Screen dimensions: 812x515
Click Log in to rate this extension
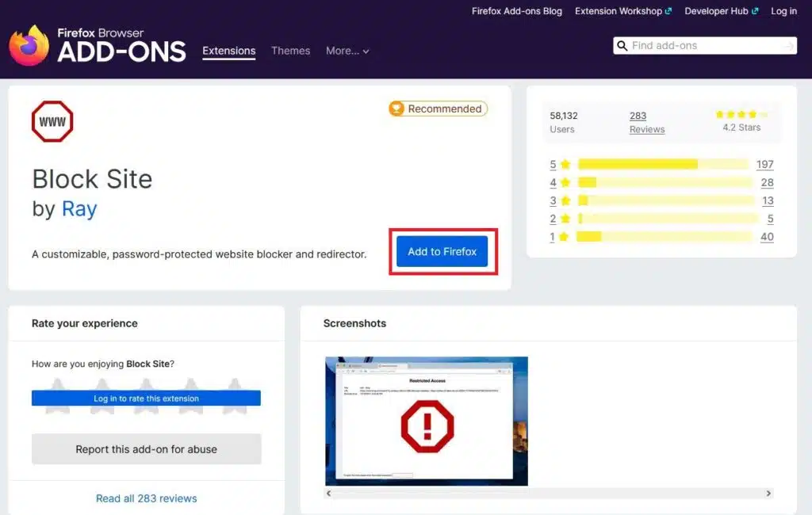coord(146,399)
